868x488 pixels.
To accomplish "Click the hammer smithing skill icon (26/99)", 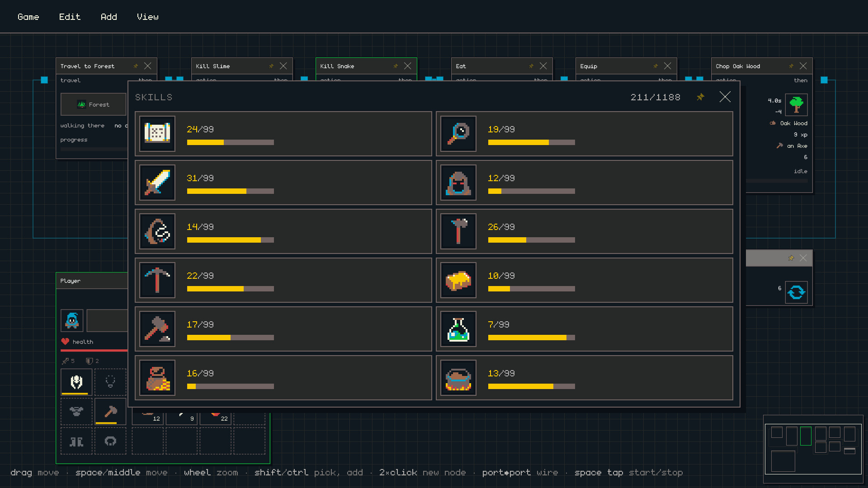I will 458,231.
